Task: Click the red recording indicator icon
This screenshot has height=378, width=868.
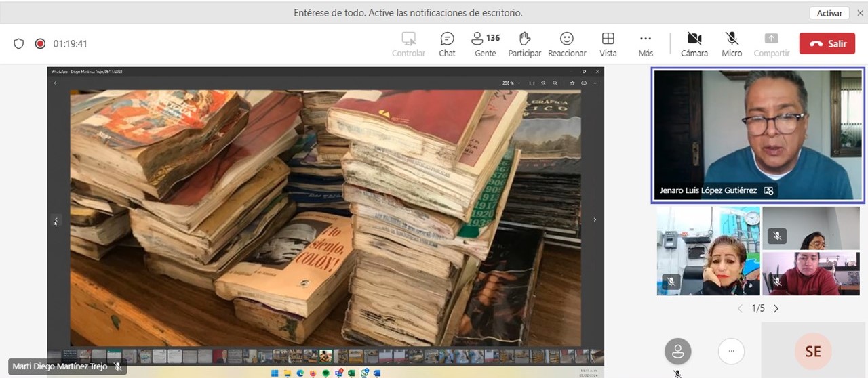Action: 40,44
